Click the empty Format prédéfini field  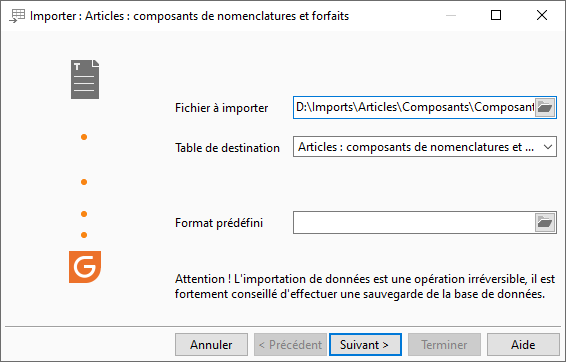pyautogui.click(x=414, y=223)
